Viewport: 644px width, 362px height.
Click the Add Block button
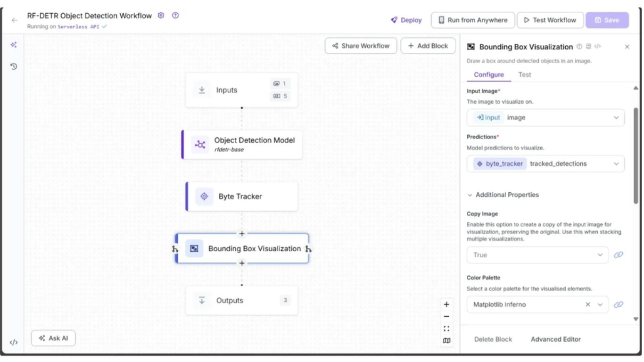pyautogui.click(x=428, y=46)
